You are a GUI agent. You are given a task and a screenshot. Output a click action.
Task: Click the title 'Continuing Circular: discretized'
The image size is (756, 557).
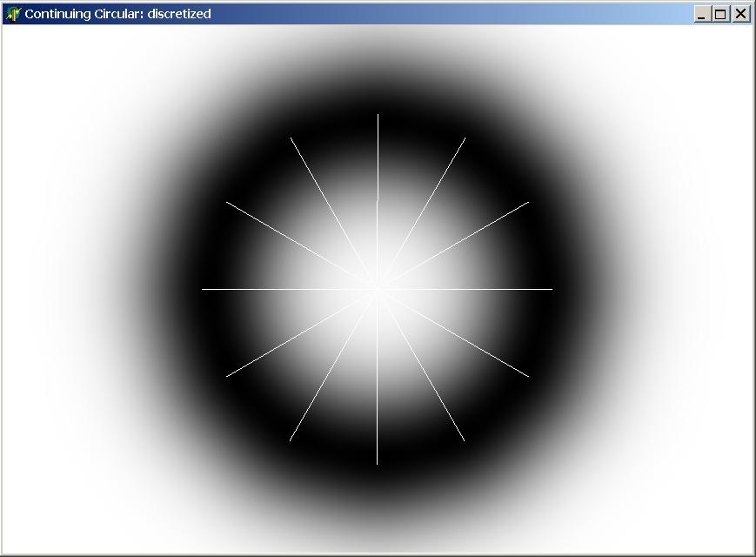pyautogui.click(x=117, y=14)
